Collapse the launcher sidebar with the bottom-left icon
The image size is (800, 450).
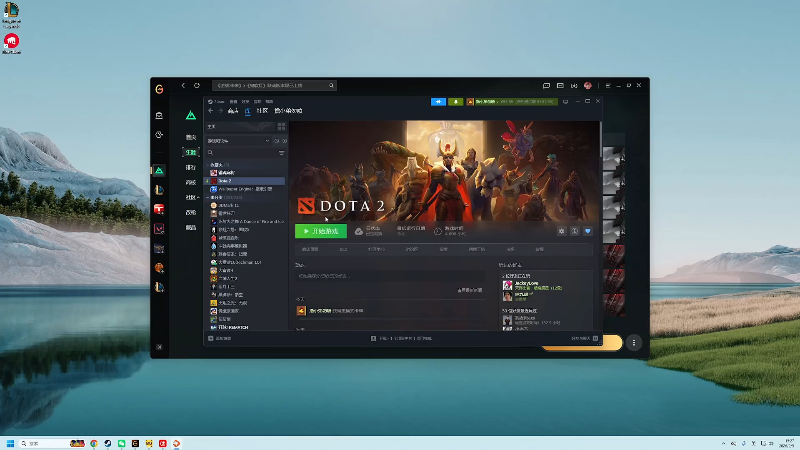point(159,347)
